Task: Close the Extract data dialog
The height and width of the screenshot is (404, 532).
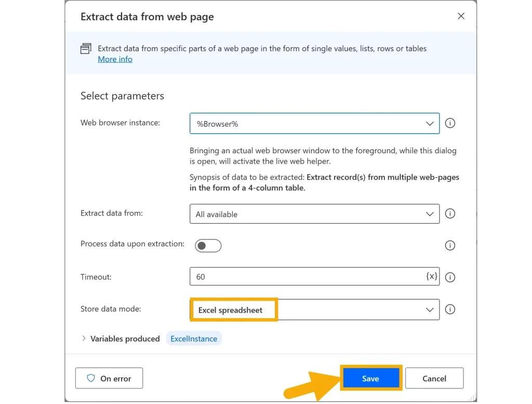Action: click(x=461, y=16)
